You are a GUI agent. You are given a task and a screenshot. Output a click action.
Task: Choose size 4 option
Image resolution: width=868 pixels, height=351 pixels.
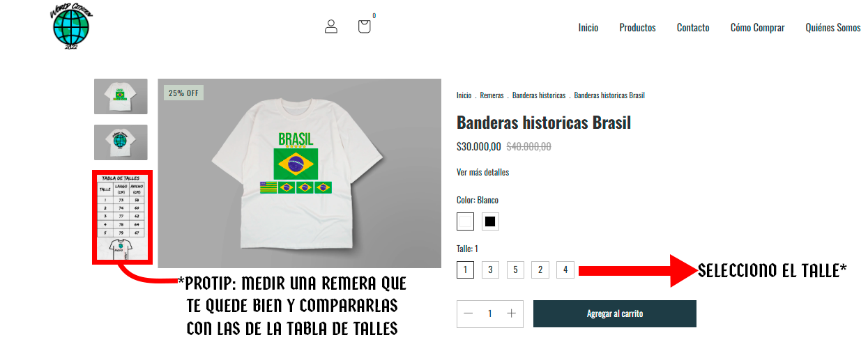pyautogui.click(x=565, y=270)
